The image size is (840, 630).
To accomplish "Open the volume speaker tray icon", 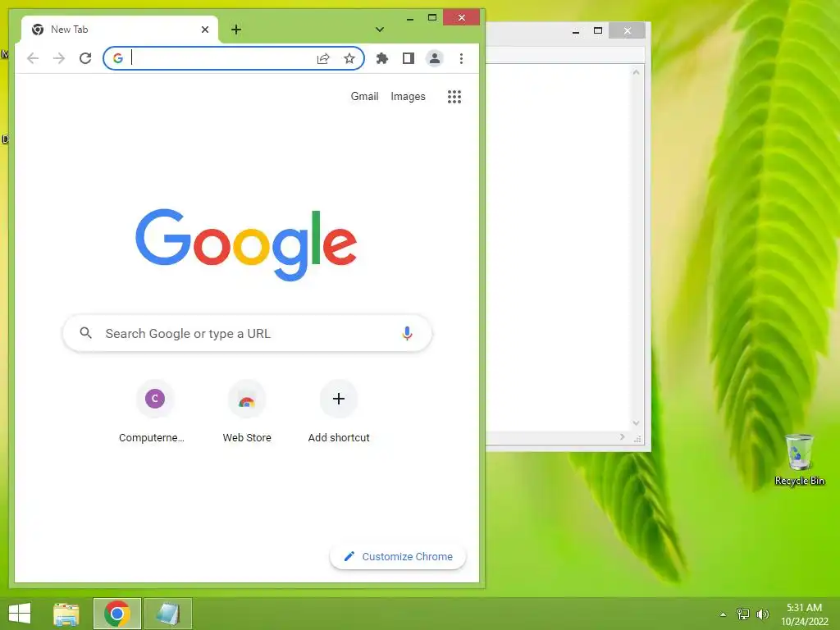I will [762, 614].
